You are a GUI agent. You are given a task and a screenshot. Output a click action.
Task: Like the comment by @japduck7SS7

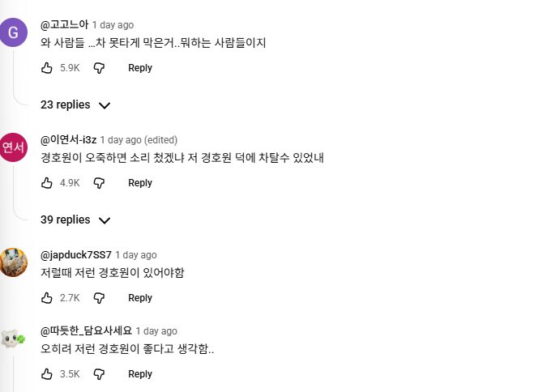(x=47, y=298)
